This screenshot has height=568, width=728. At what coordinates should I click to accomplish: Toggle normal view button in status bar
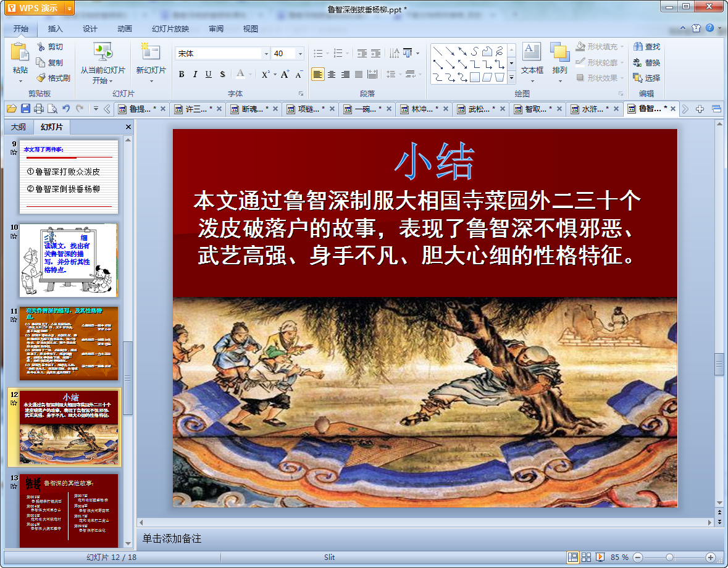[x=573, y=557]
